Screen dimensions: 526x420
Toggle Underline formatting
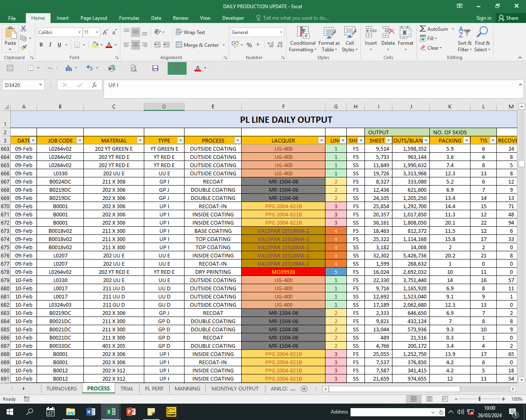[x=59, y=45]
